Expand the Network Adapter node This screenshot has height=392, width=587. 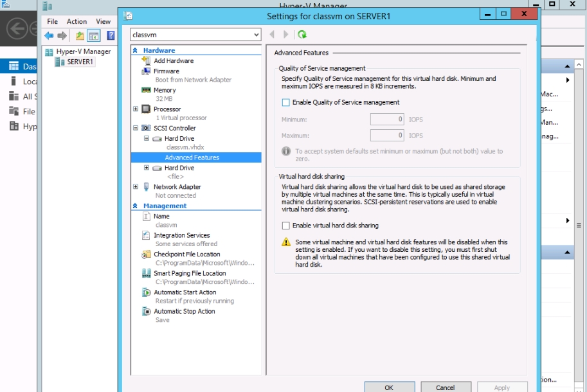click(x=136, y=186)
